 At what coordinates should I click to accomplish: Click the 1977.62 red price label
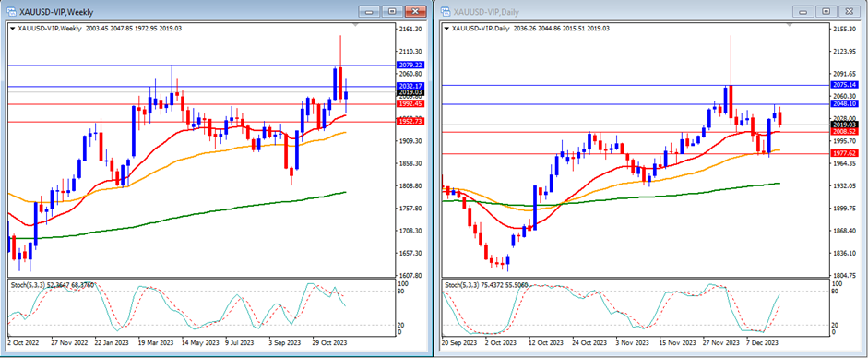click(845, 153)
